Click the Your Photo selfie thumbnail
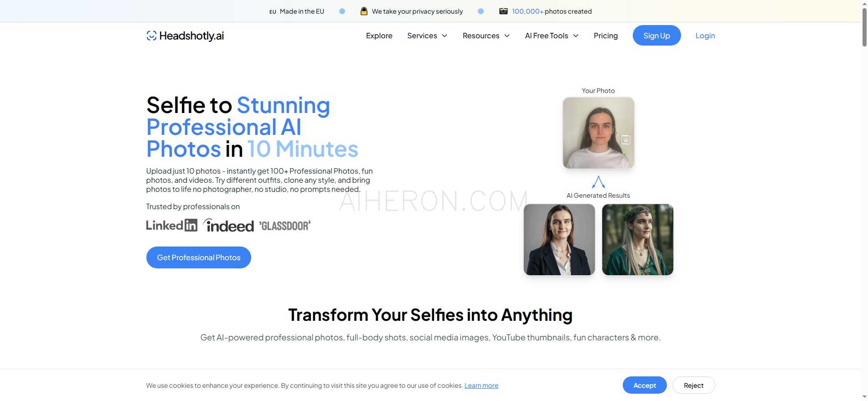Image resolution: width=868 pixels, height=401 pixels. click(x=599, y=133)
